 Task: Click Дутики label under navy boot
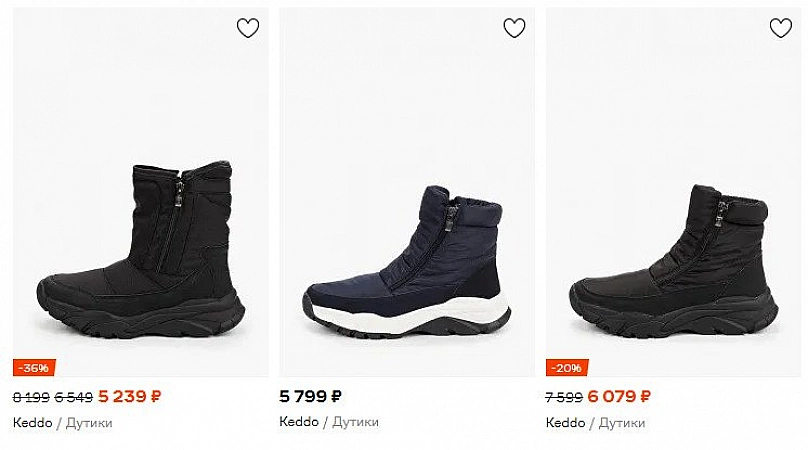click(355, 422)
